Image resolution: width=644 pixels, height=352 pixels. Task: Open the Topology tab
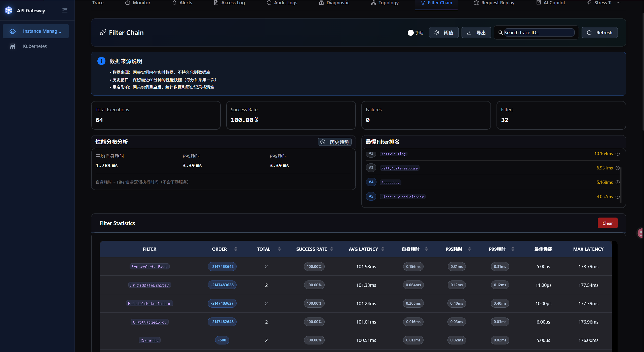(x=385, y=3)
